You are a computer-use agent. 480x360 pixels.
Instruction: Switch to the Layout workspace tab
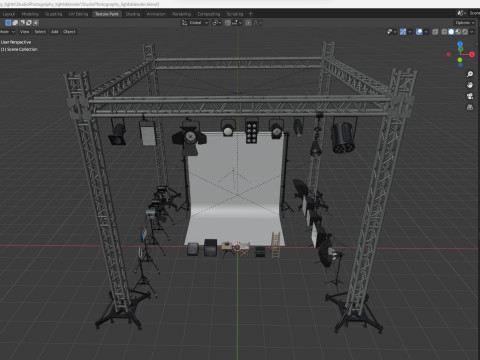tap(9, 14)
